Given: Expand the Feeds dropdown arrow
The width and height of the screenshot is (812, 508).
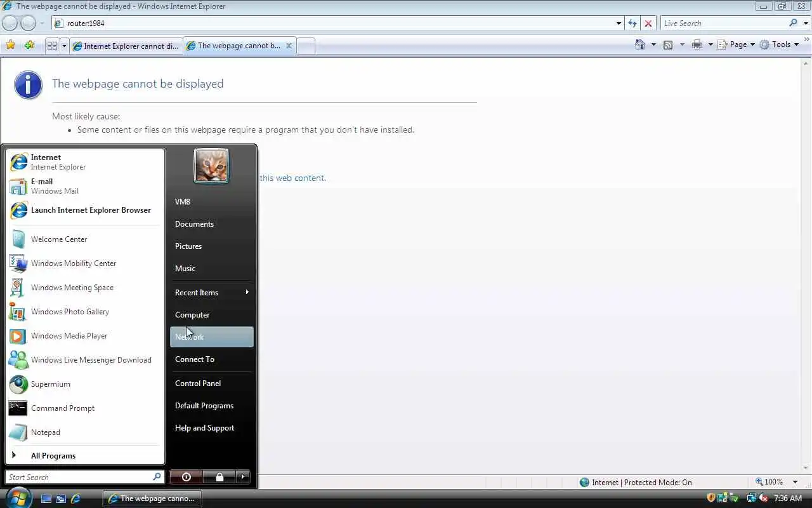Looking at the screenshot, I should tap(682, 44).
